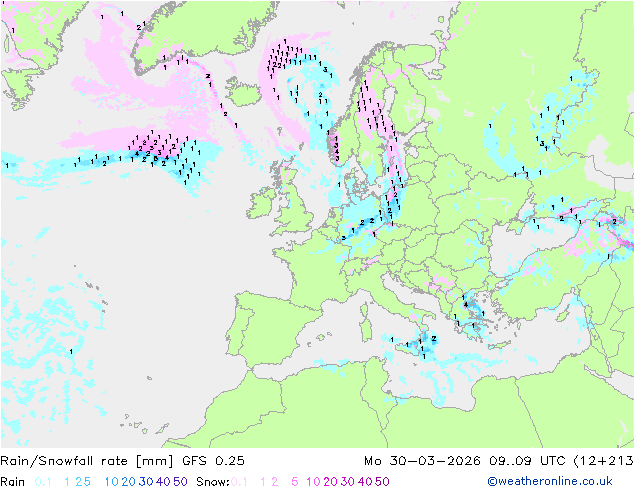Pick the Snow legend 2 value
Viewport: 634px width, 490px height.
[x=275, y=482]
